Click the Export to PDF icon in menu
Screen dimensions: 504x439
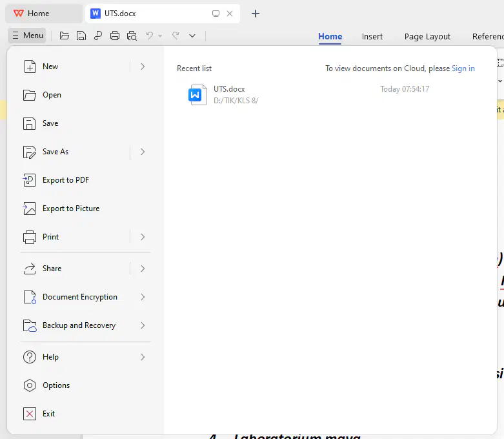(29, 180)
